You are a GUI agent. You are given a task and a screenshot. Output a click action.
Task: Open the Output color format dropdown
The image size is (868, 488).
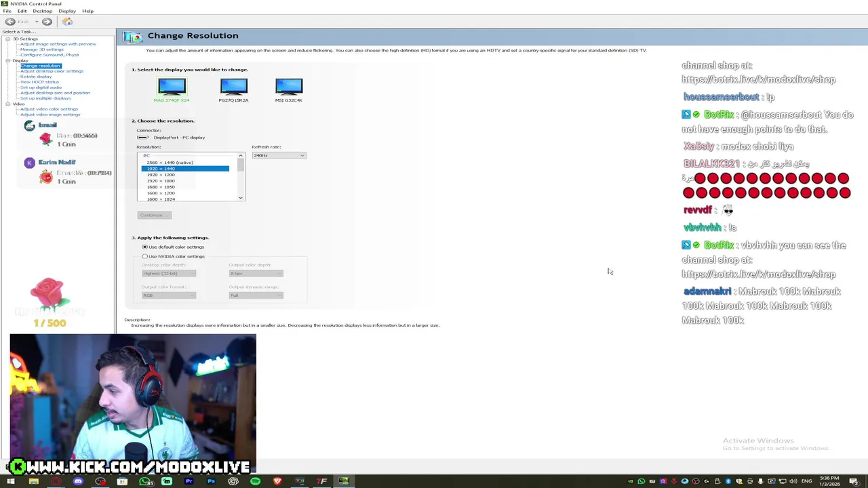point(169,295)
